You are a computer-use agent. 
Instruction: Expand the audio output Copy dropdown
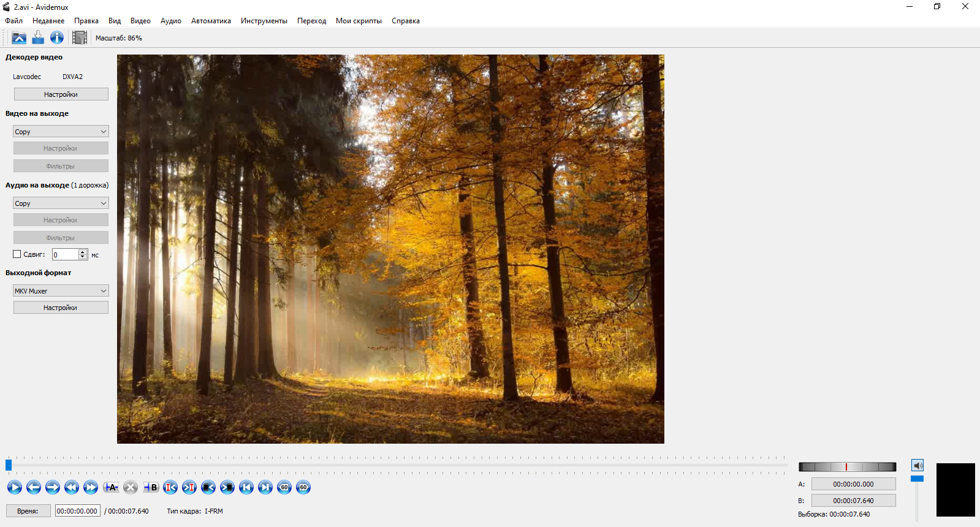pos(61,203)
